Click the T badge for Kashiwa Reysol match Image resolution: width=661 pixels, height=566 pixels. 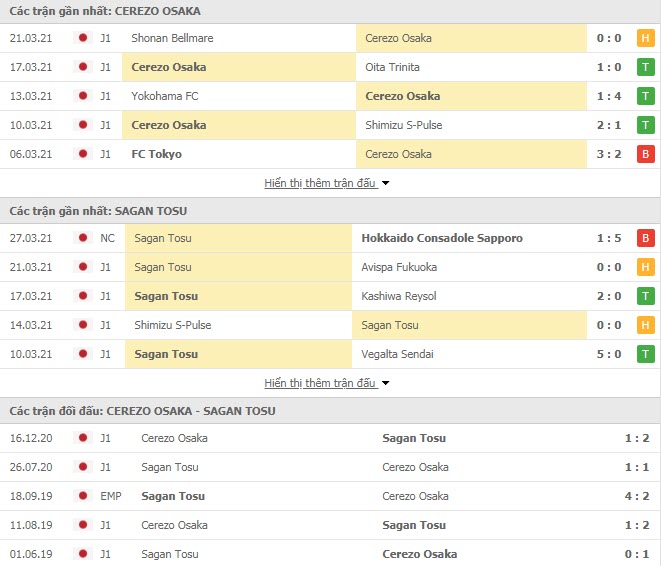click(645, 296)
